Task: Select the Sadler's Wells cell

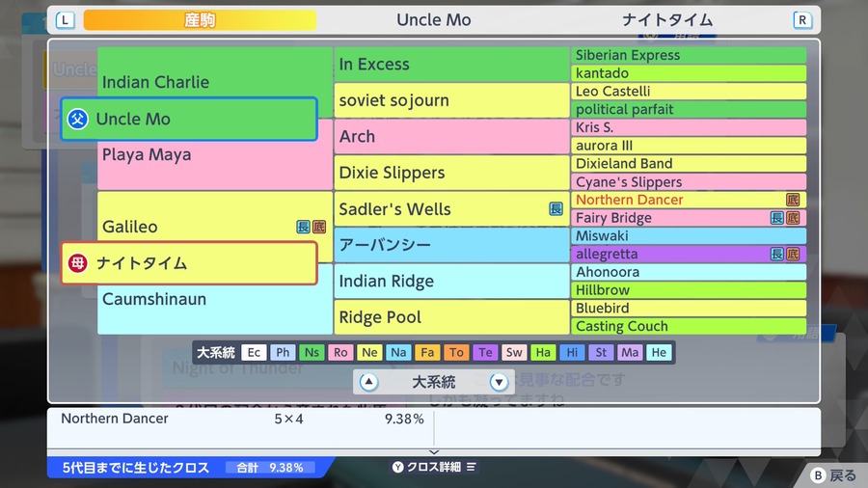Action: (451, 208)
